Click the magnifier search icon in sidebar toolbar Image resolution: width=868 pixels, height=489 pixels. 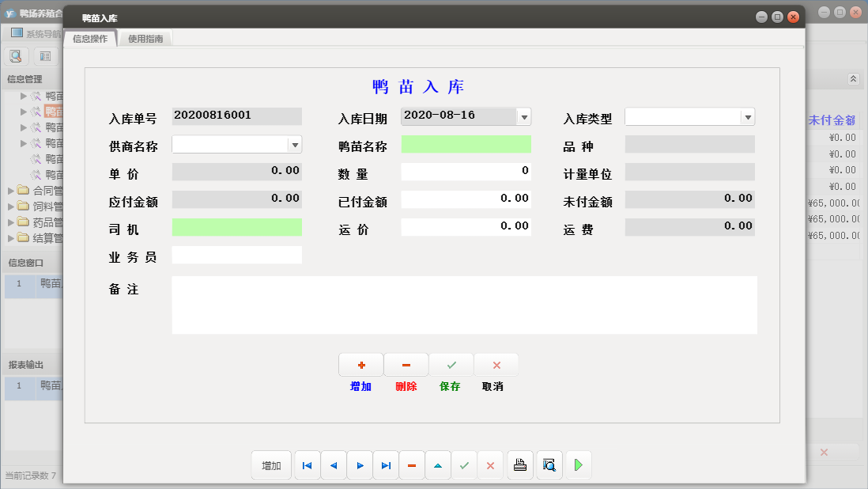point(16,56)
